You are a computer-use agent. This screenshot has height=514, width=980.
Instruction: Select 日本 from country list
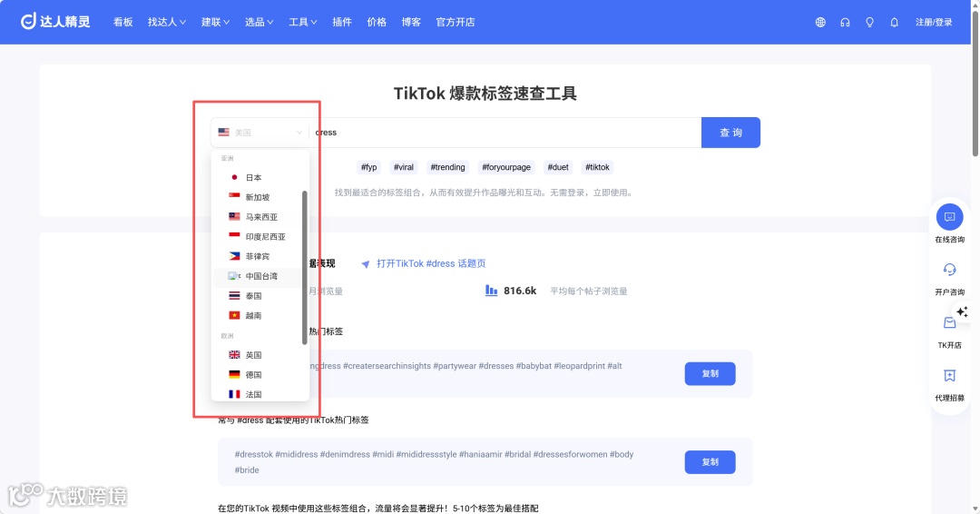click(x=261, y=178)
